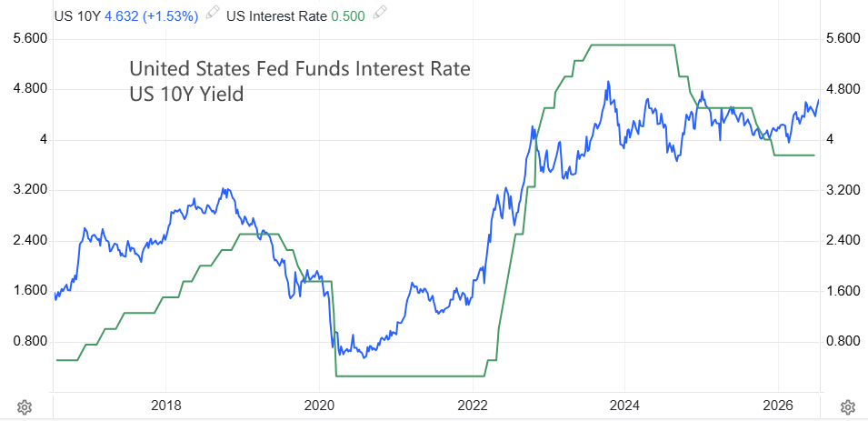Click the +1.53% change indicator
Viewport: 868px width, 421px height.
point(170,15)
